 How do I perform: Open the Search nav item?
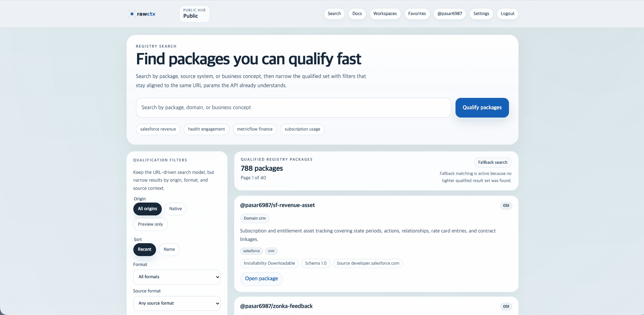[x=334, y=14]
